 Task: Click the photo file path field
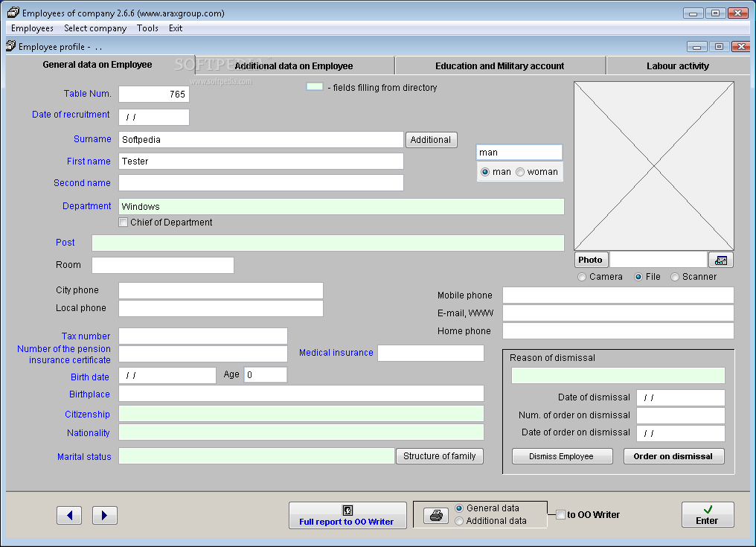(658, 260)
